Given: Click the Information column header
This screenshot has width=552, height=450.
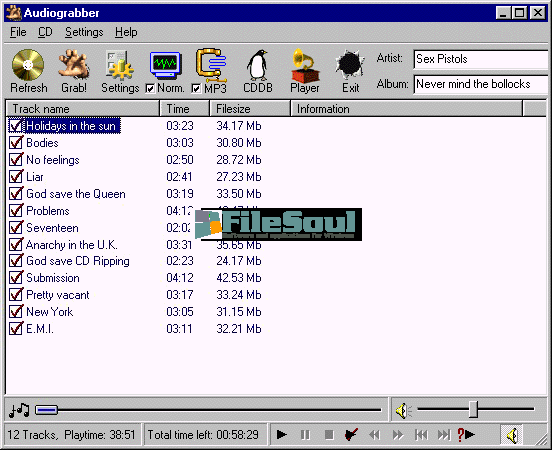Looking at the screenshot, I should pyautogui.click(x=407, y=109).
